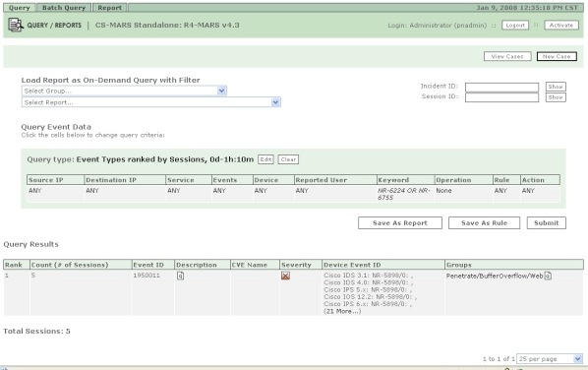Change the Action ANY criteria cell
Image resolution: width=588 pixels, height=370 pixels.
541,194
